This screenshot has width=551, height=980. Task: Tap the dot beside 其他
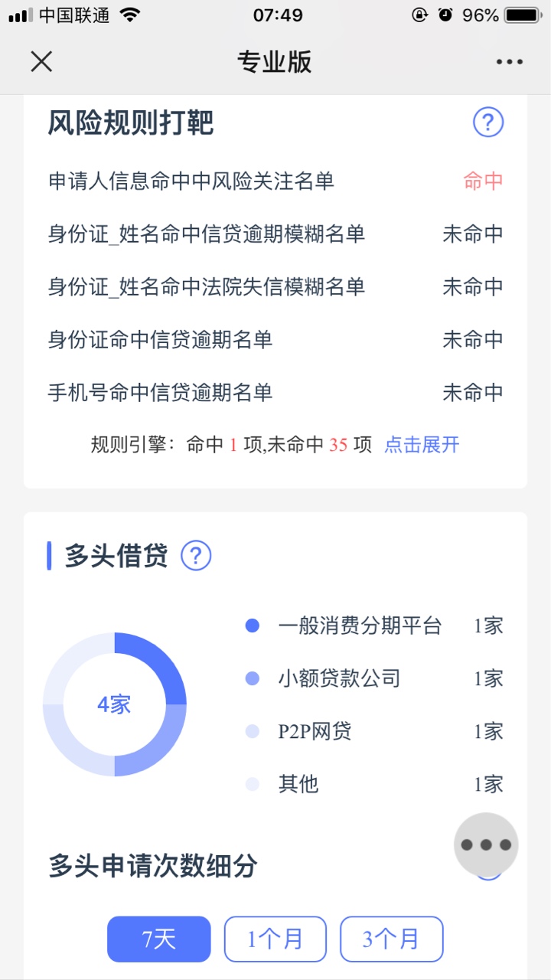point(253,784)
